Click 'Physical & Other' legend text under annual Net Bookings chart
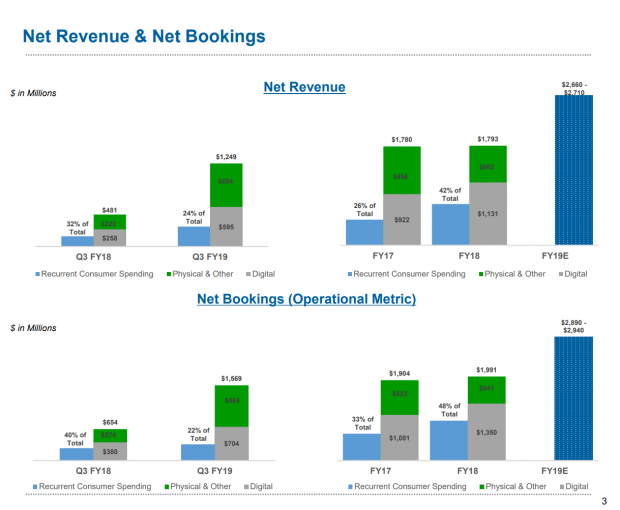620x510 pixels. pos(516,486)
